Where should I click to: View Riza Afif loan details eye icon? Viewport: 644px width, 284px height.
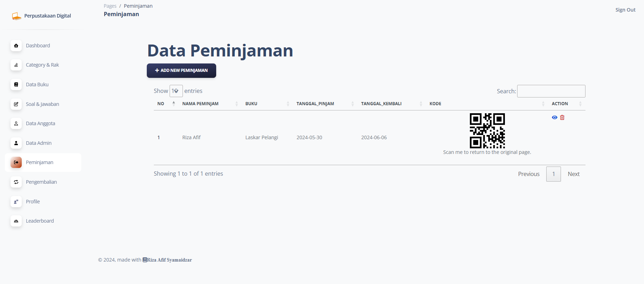(555, 117)
